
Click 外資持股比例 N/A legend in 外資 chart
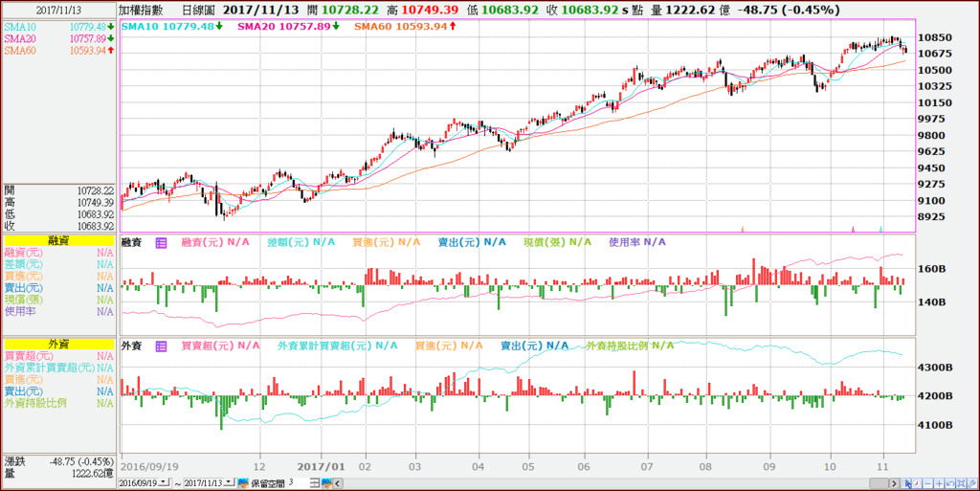click(630, 346)
